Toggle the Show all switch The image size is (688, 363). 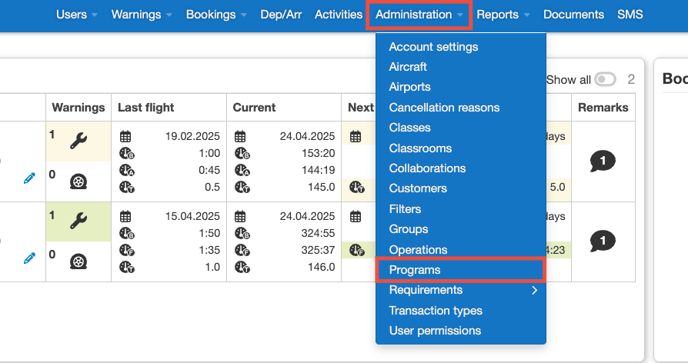(x=605, y=79)
